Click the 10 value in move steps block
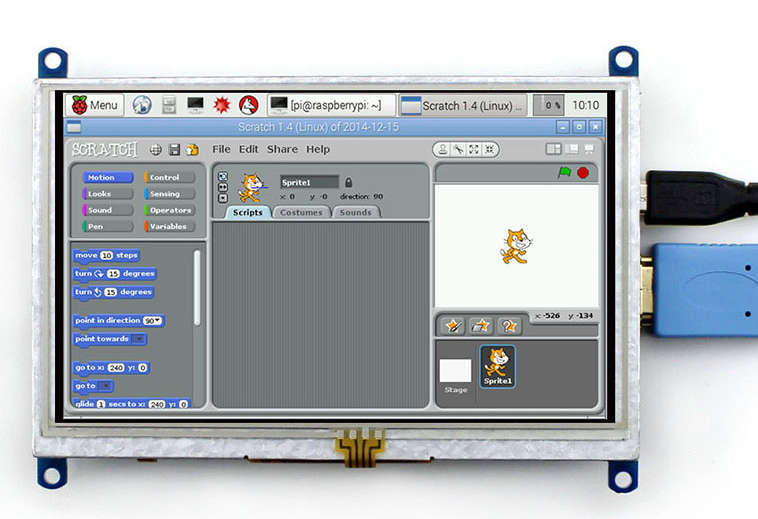 pyautogui.click(x=106, y=255)
